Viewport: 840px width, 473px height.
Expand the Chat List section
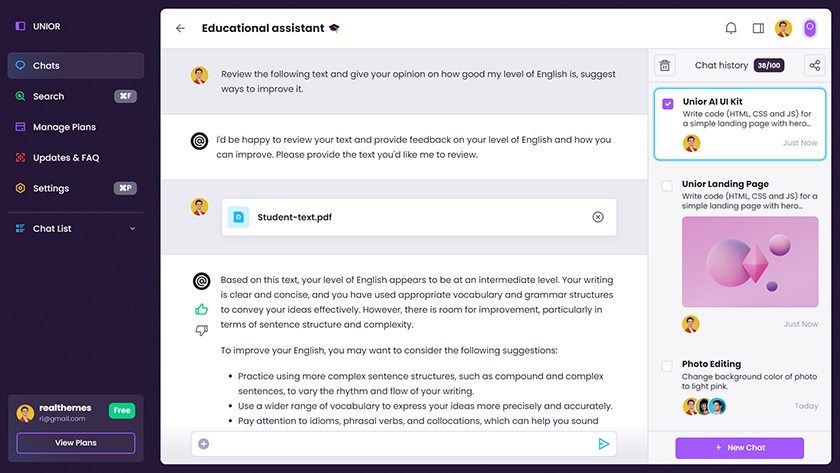pyautogui.click(x=132, y=229)
